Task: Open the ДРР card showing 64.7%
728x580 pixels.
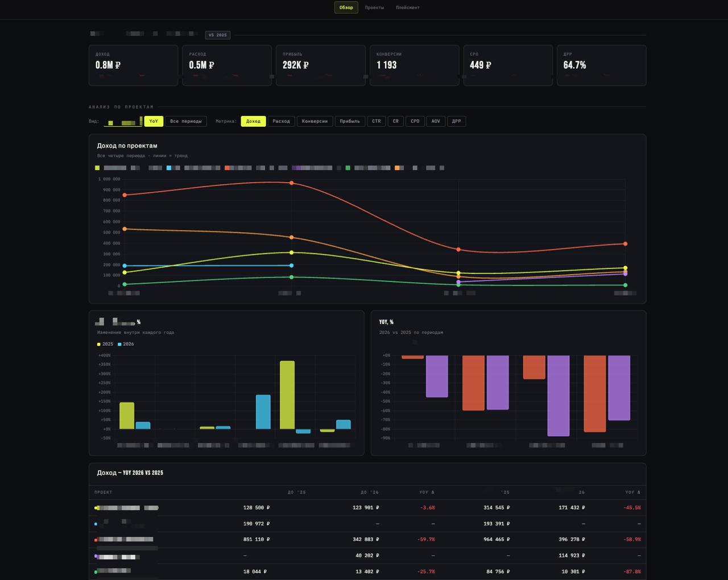Action: point(601,65)
